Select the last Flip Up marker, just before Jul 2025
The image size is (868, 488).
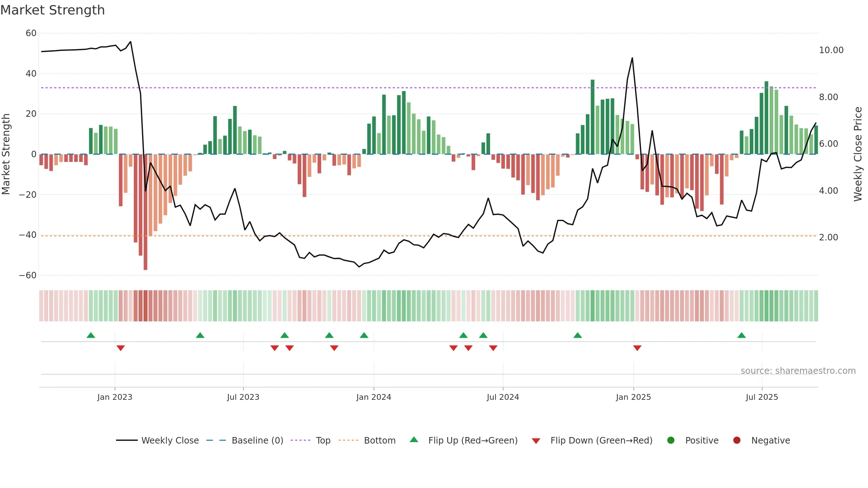[x=742, y=335]
